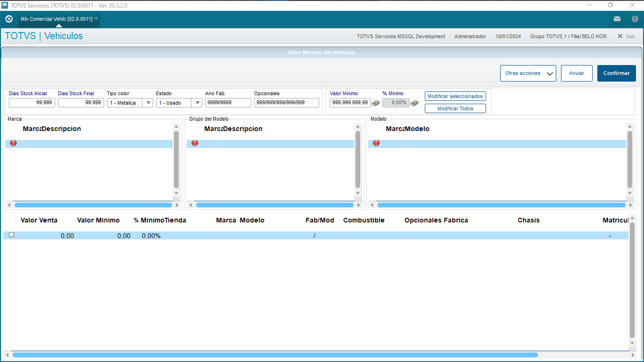Click Descripcion header in Grupo del Modelo list
Screen dimensions: 644x362
243,129
